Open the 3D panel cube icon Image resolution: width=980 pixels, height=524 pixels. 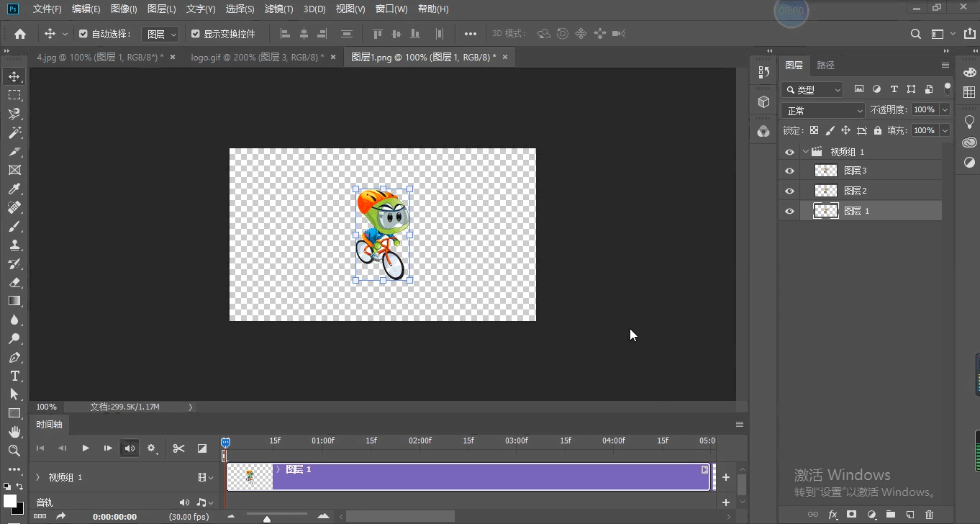pyautogui.click(x=764, y=102)
